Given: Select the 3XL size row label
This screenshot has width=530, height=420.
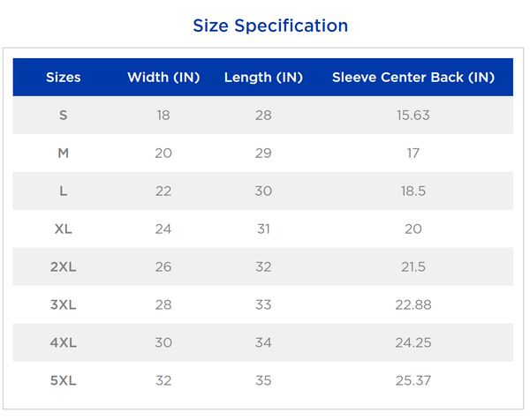Looking at the screenshot, I should pyautogui.click(x=64, y=304).
